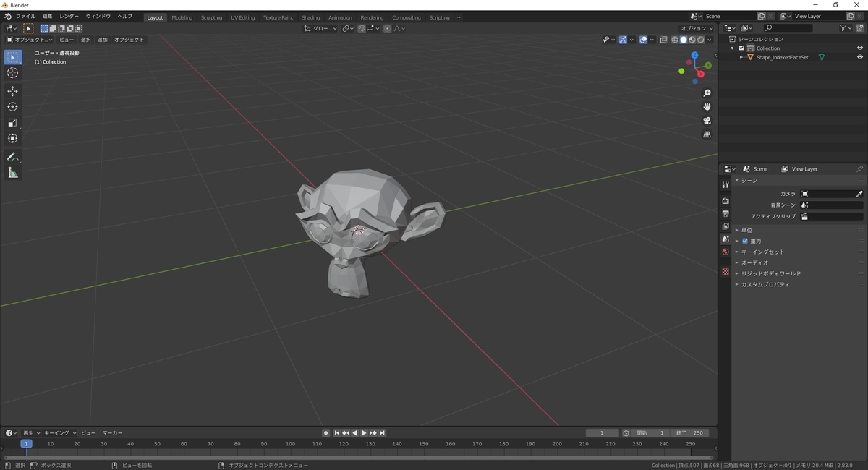
Task: Open the Texture properties tab
Action: tap(726, 271)
